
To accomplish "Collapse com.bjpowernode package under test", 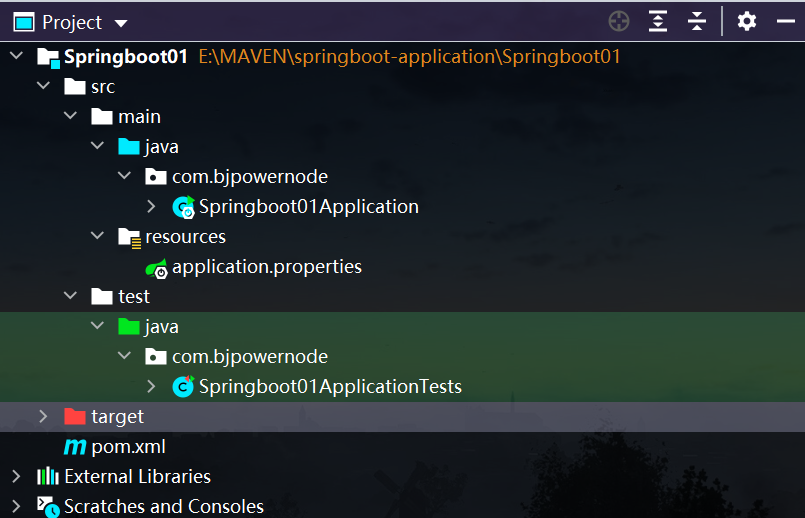I will click(x=124, y=355).
